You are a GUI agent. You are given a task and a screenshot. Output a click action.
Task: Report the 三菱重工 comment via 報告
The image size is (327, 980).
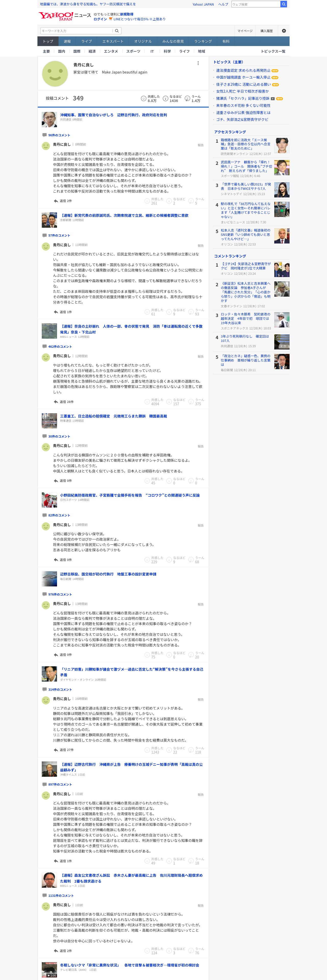pyautogui.click(x=201, y=446)
